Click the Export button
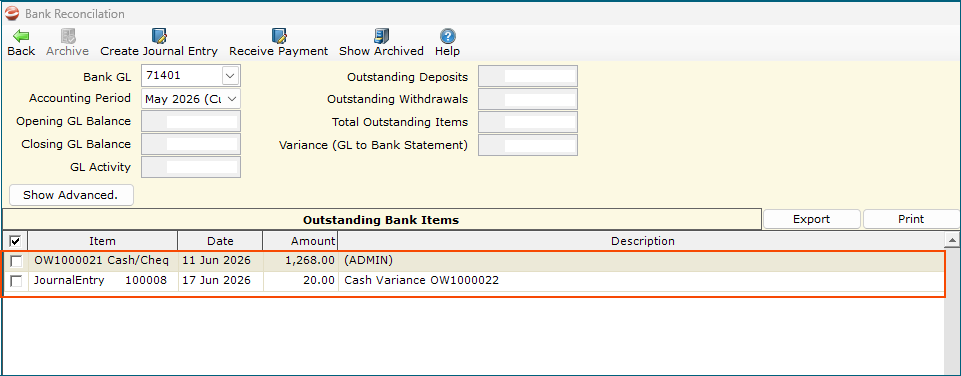 click(811, 219)
